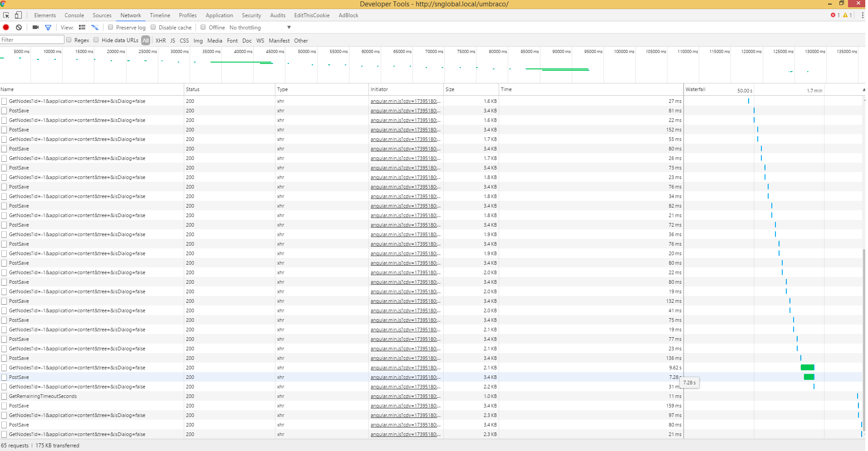Sort requests by Type column
This screenshot has width=868, height=451.
tap(322, 90)
